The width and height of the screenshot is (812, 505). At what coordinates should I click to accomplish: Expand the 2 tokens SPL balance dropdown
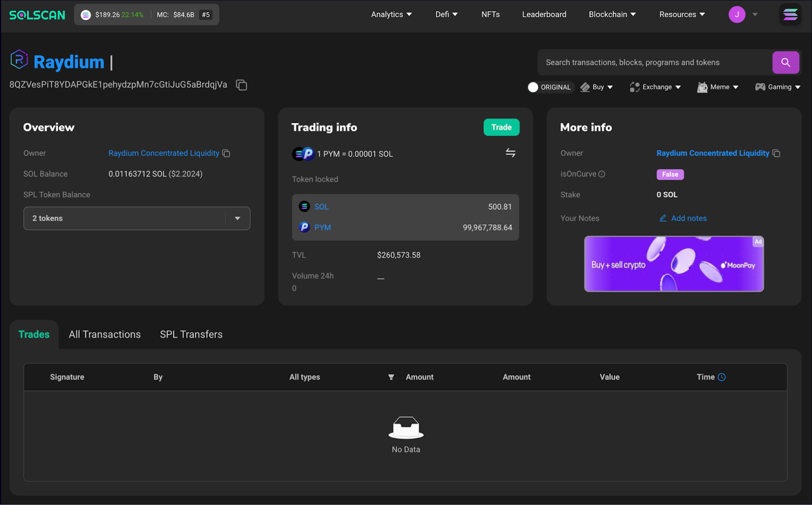(x=137, y=218)
